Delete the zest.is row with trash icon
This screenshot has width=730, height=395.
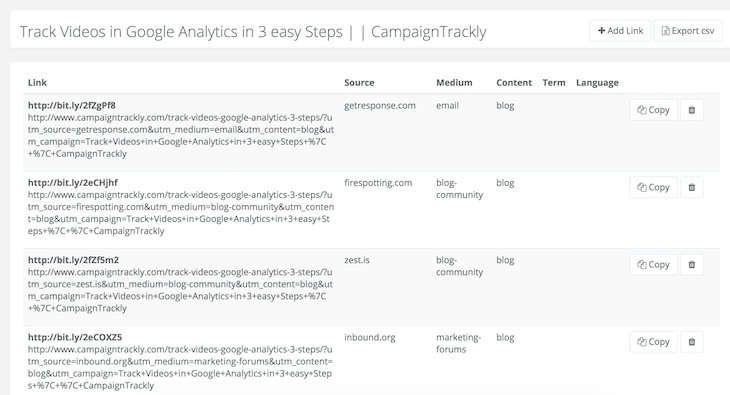click(692, 265)
